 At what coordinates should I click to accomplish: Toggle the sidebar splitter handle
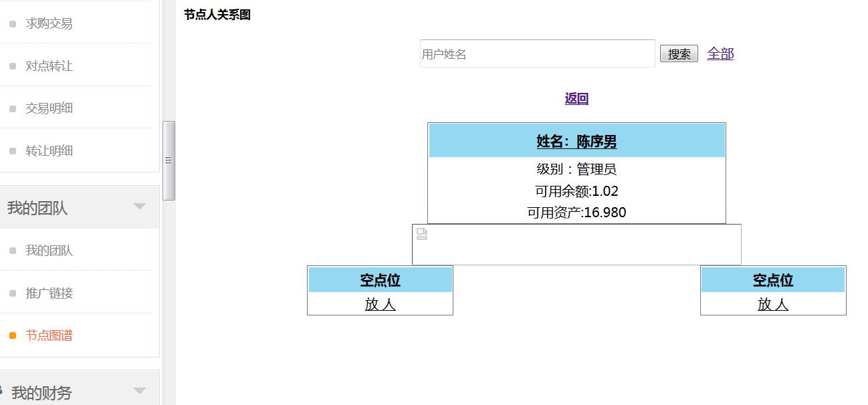point(169,160)
